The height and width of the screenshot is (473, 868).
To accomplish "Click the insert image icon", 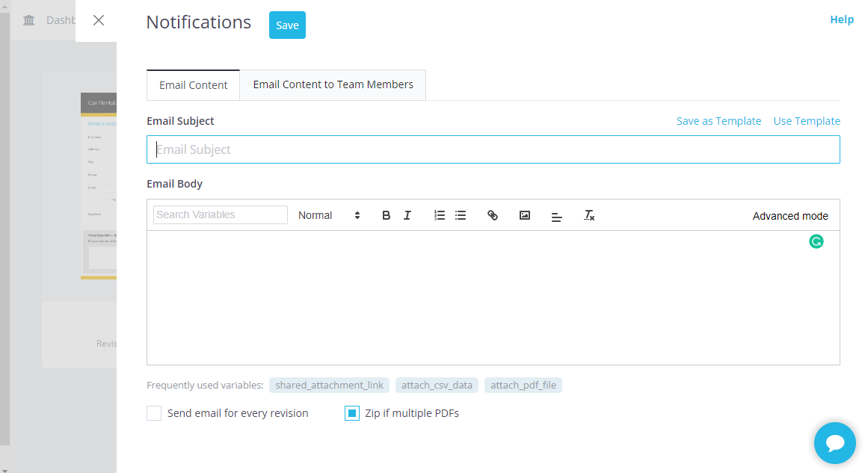I will point(525,215).
